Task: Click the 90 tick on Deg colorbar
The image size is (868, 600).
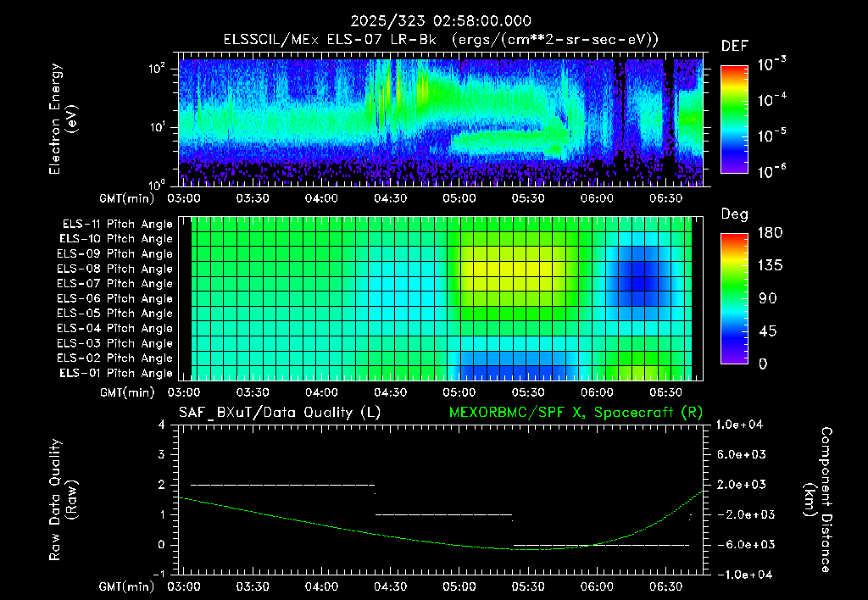Action: click(766, 298)
